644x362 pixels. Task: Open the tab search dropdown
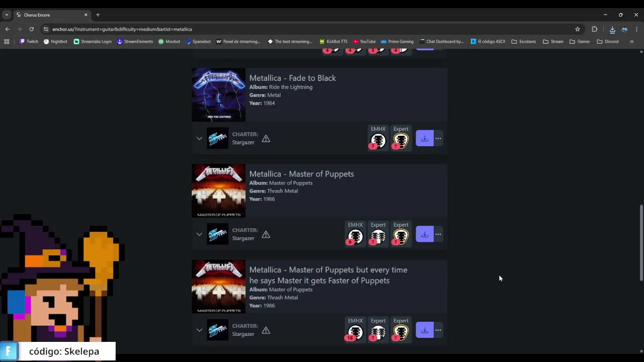point(7,15)
